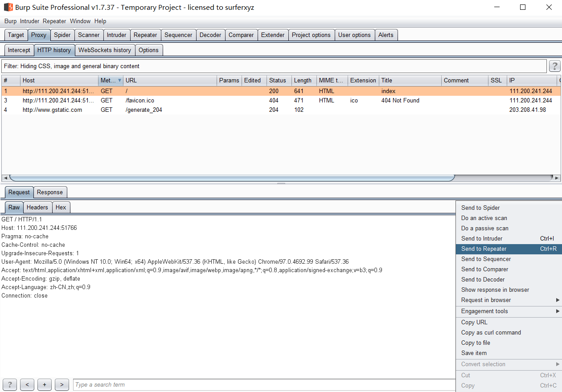
Task: Sort by the Host column header
Action: tap(59, 81)
